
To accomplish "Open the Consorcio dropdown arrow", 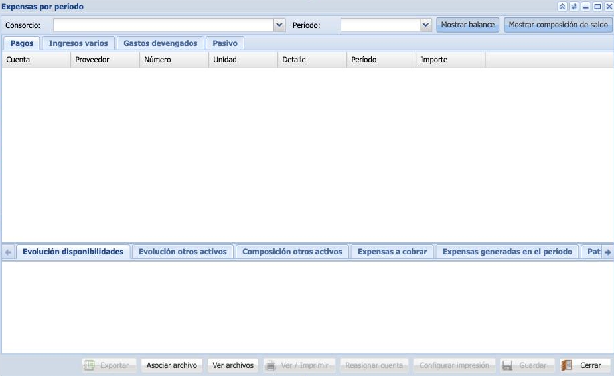I will (279, 25).
